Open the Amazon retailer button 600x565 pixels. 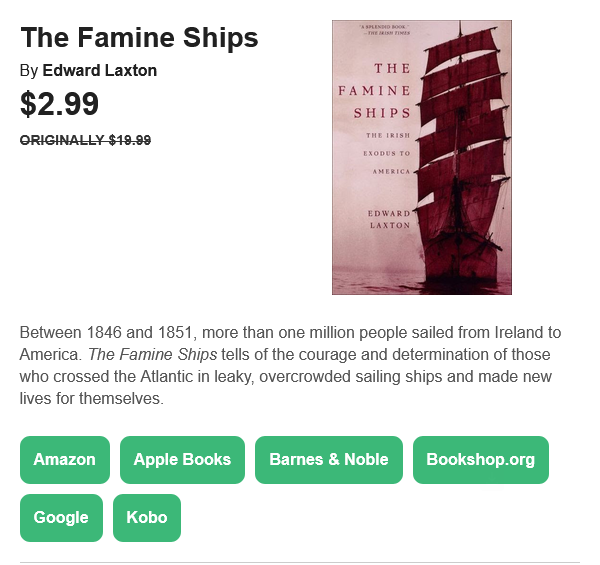click(65, 460)
